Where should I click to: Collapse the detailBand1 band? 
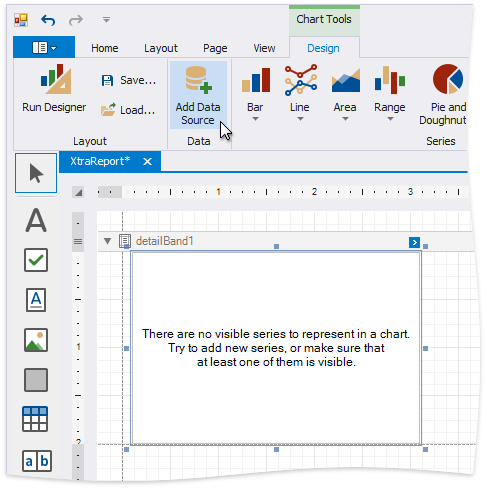click(107, 241)
